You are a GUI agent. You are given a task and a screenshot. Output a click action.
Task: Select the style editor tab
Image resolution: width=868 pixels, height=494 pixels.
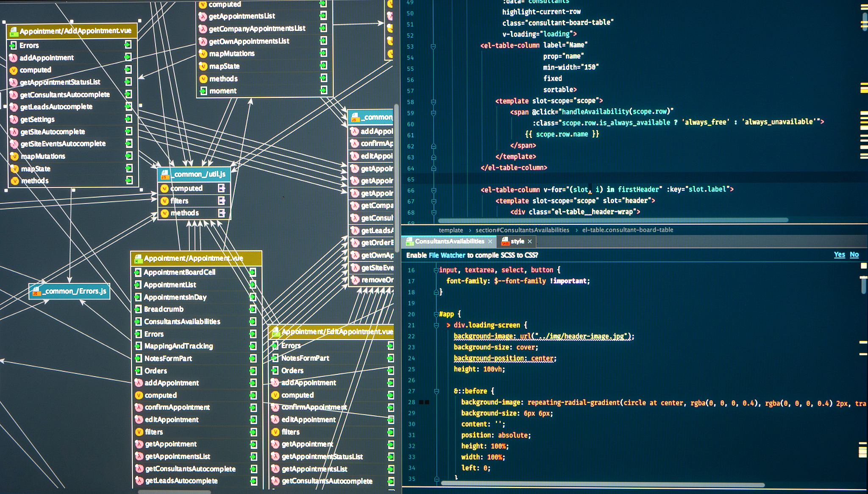click(x=517, y=241)
